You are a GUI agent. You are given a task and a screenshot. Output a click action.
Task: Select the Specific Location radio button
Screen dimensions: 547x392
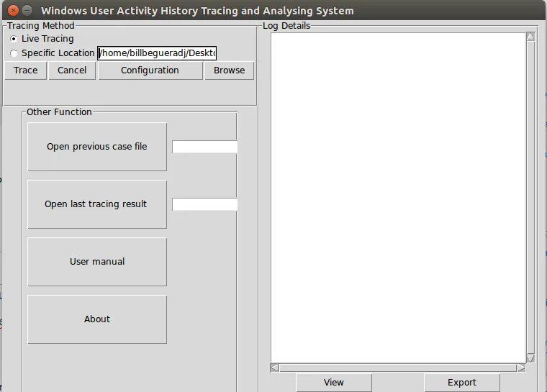coord(14,53)
